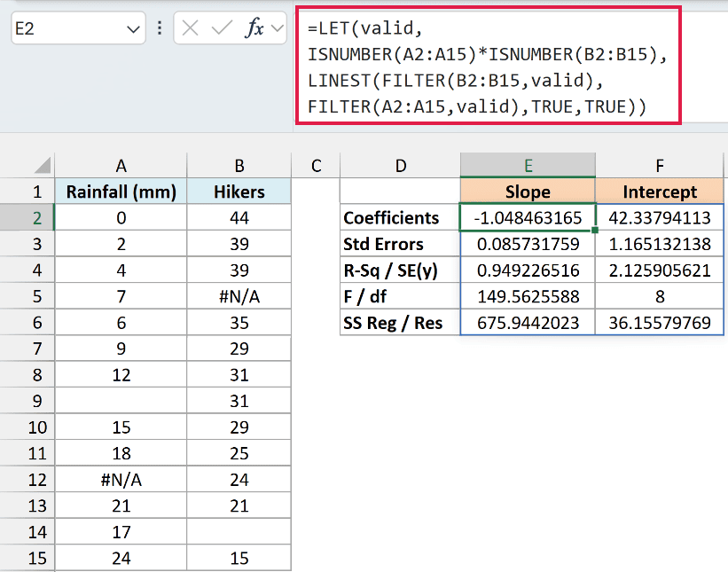The height and width of the screenshot is (572, 728).
Task: Click the fill handle of cell E2
Action: [595, 230]
